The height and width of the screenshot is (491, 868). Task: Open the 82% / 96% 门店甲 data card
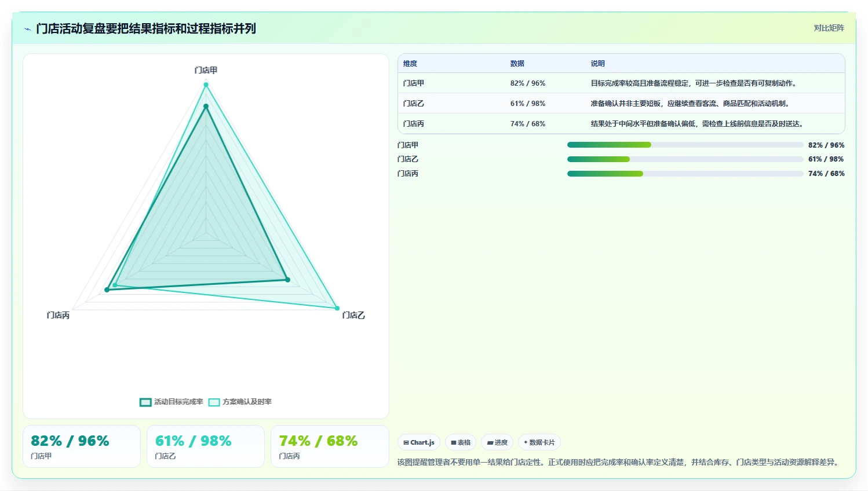click(82, 446)
